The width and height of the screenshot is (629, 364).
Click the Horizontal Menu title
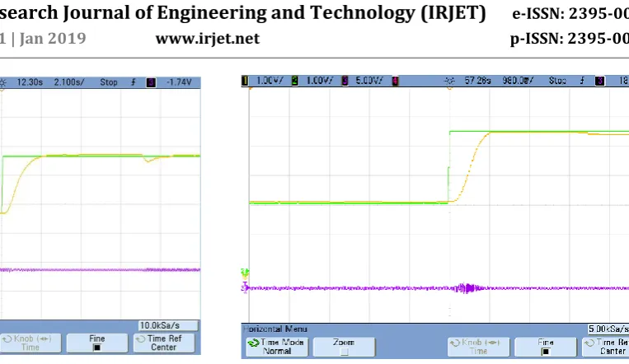[275, 329]
